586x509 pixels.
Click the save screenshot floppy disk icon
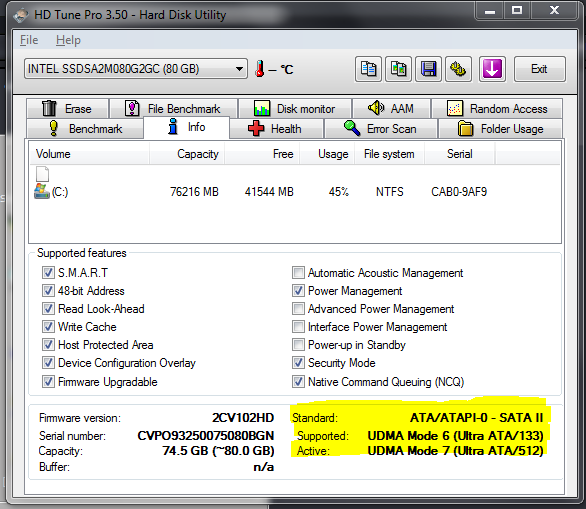point(428,69)
